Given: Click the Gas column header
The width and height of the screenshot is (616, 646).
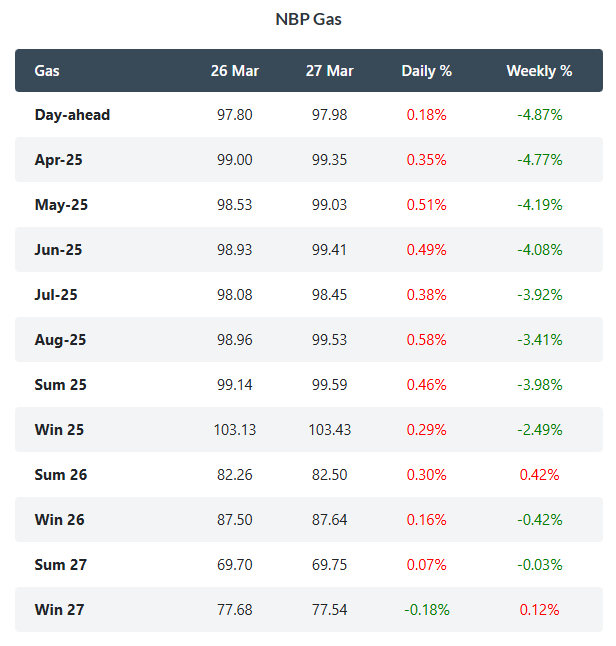Looking at the screenshot, I should [47, 71].
